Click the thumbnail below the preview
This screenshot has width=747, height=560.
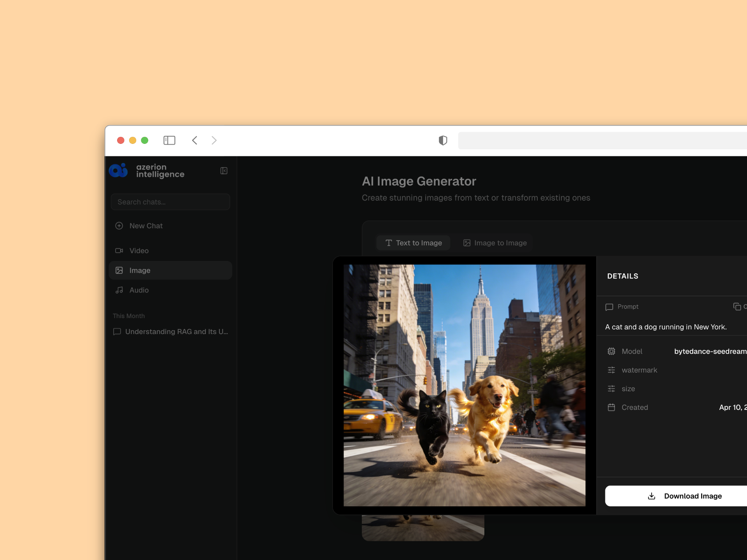click(x=423, y=528)
